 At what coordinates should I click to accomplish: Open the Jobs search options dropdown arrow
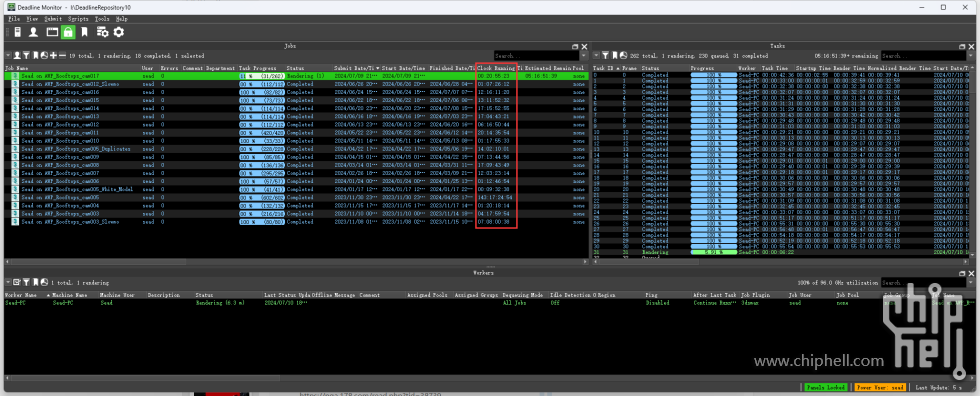point(584,56)
